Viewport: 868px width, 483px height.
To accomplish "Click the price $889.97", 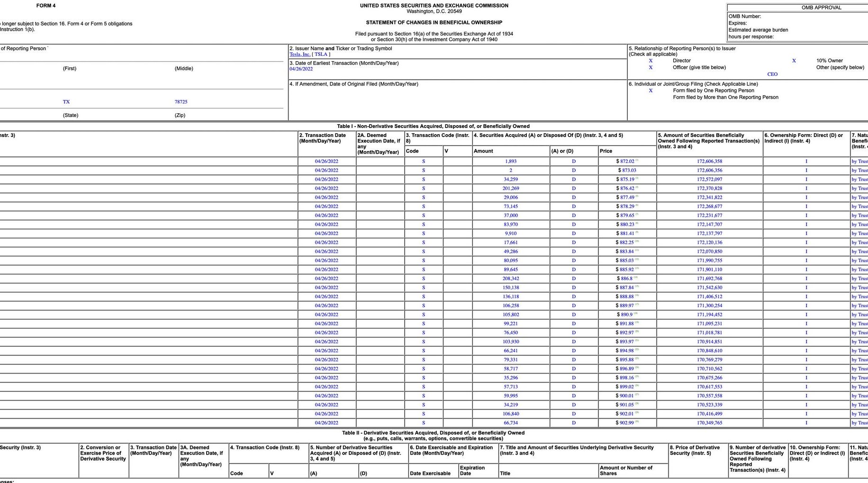I will (625, 306).
